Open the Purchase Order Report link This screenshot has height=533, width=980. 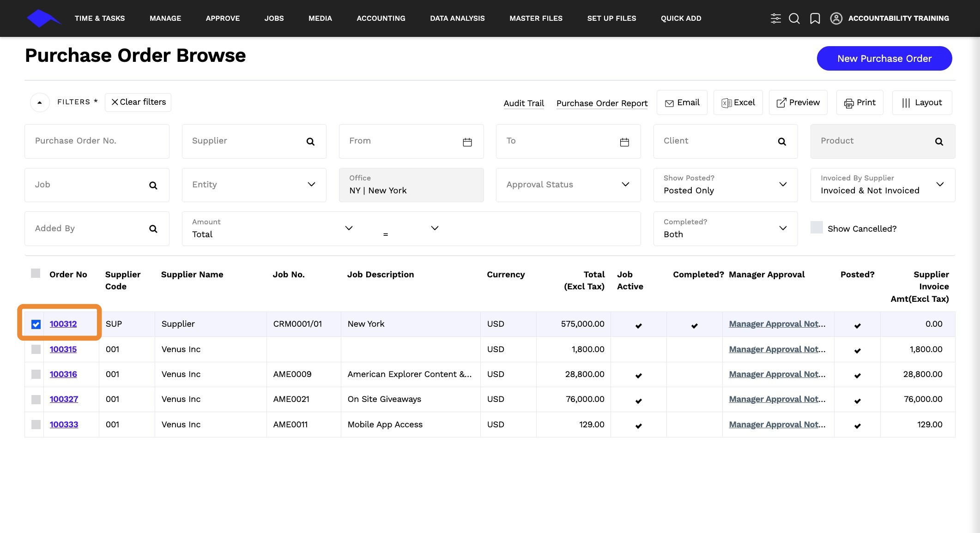tap(602, 103)
